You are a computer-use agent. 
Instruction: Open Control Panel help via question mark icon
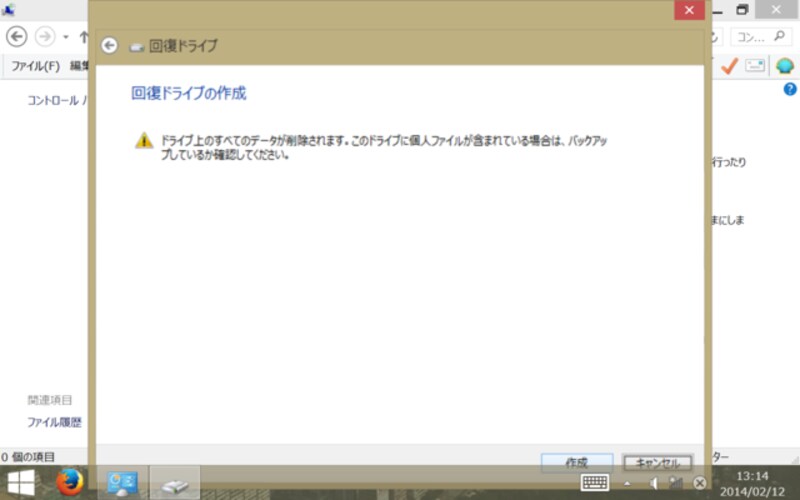pyautogui.click(x=790, y=89)
